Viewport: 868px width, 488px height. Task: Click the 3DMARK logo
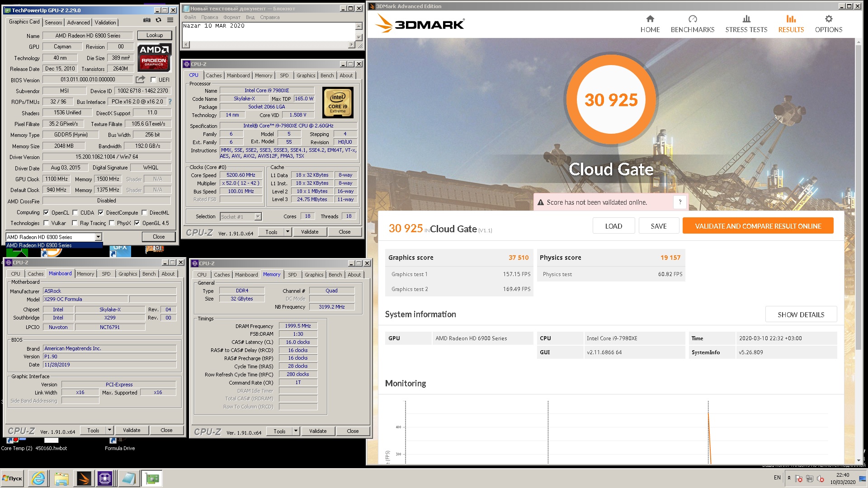tap(420, 24)
